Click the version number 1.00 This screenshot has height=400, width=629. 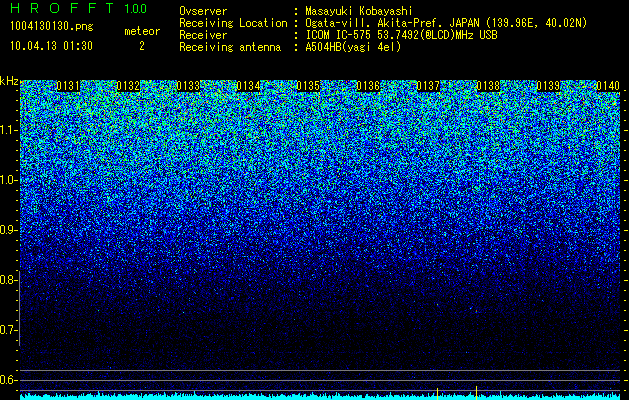(x=136, y=9)
